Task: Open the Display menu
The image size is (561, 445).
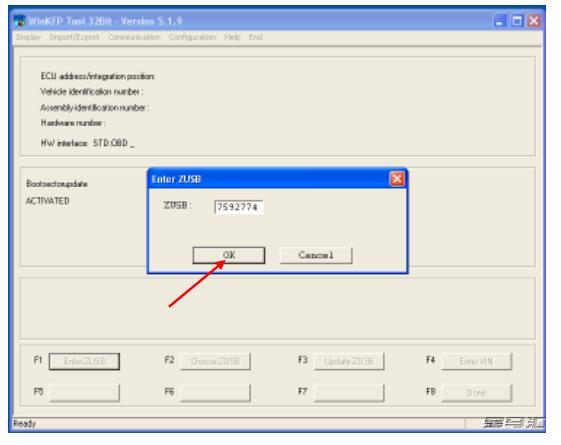Action: 29,37
